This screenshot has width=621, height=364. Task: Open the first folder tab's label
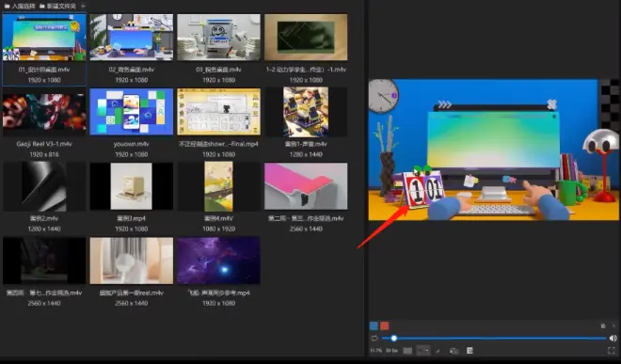[x=24, y=6]
